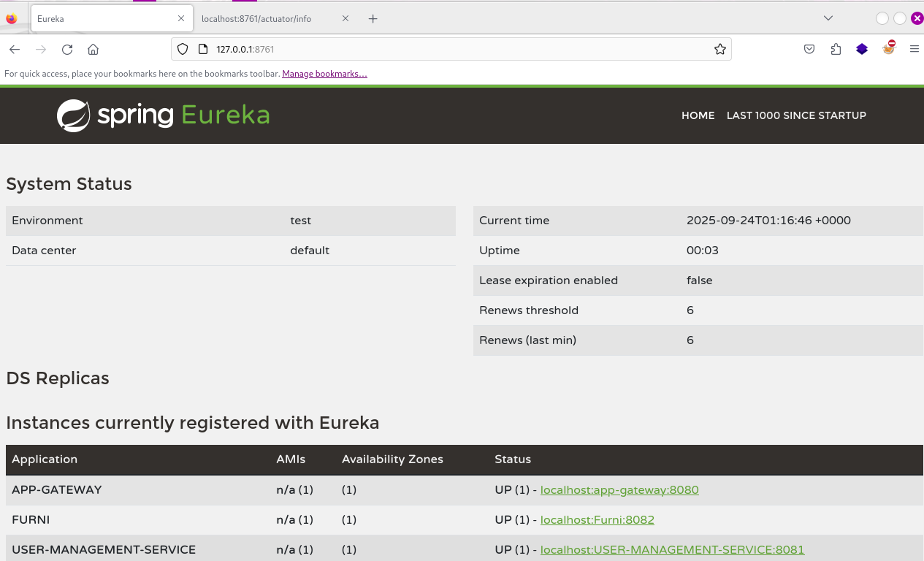
Task: Select the Uptime label
Action: pyautogui.click(x=500, y=251)
